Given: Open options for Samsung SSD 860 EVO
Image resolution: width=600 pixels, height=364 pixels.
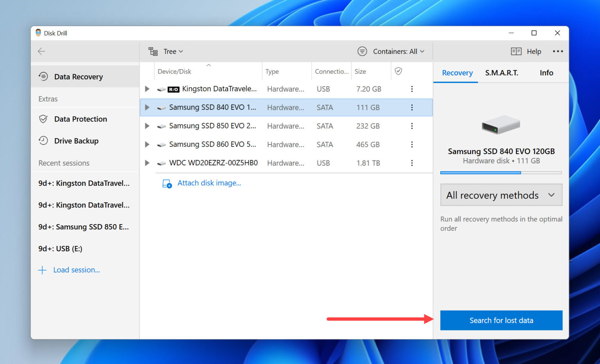Looking at the screenshot, I should tap(412, 144).
